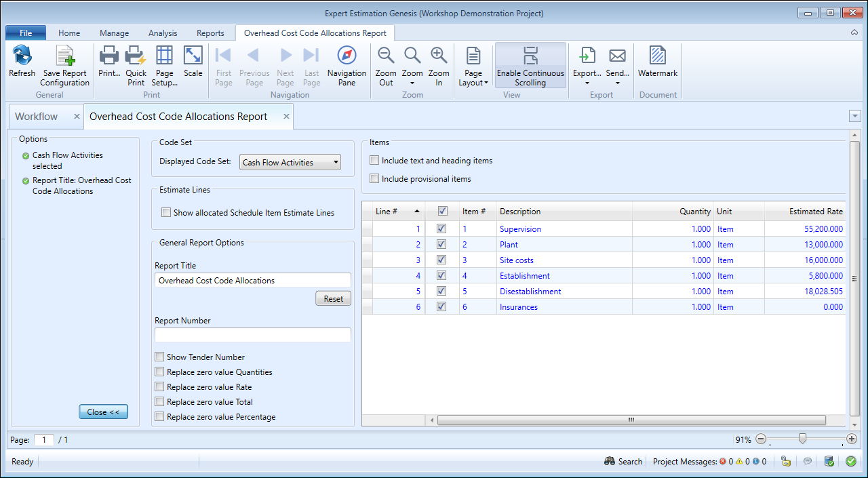Enable Show allocated Schedule Item Estimate Lines
The height and width of the screenshot is (478, 868).
pos(166,213)
